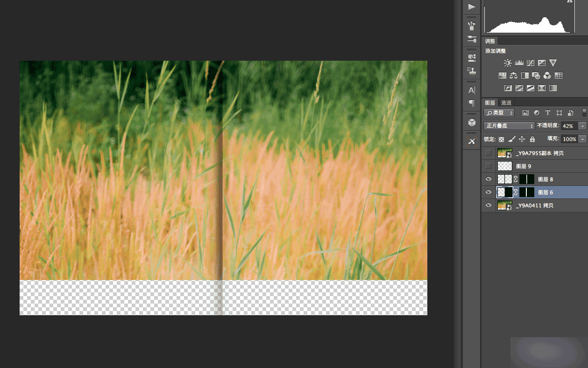This screenshot has width=588, height=368.
Task: Select the _Y9A7955副本 拷贝 layer name
Action: pos(540,153)
